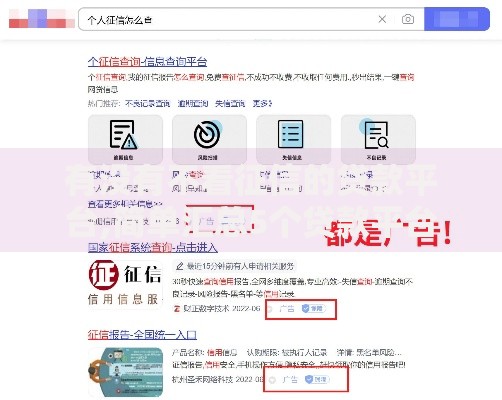Click the 保障 shield badge under the 财正数字技术 result
The width and height of the screenshot is (502, 400).
313,309
